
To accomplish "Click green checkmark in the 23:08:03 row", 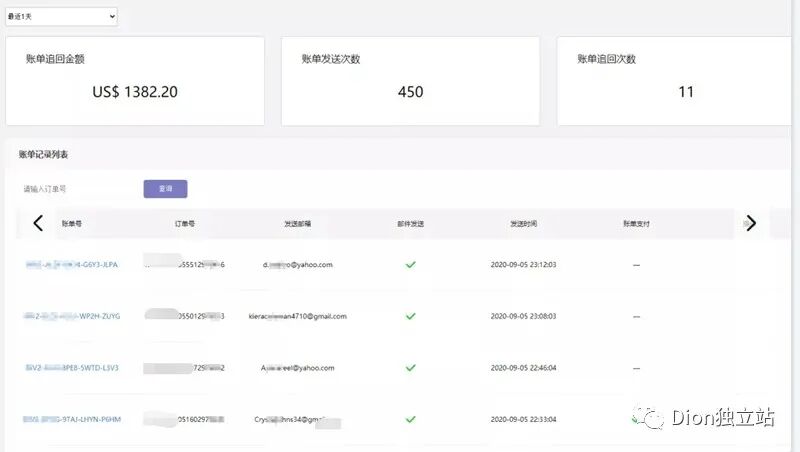I will pos(410,316).
